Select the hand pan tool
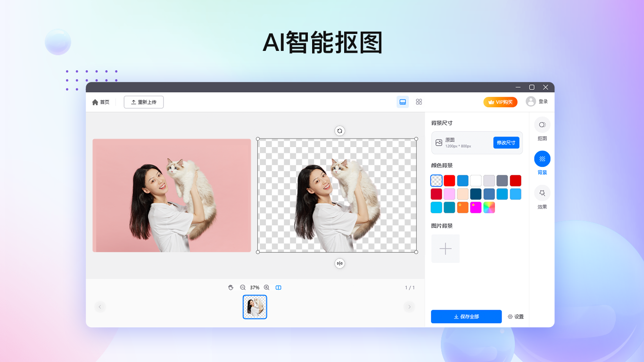 click(231, 288)
